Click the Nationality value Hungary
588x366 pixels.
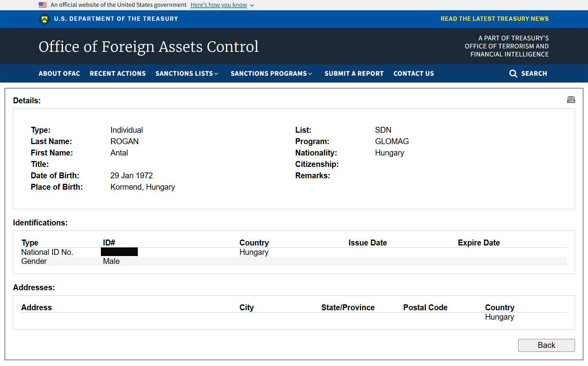click(x=389, y=153)
